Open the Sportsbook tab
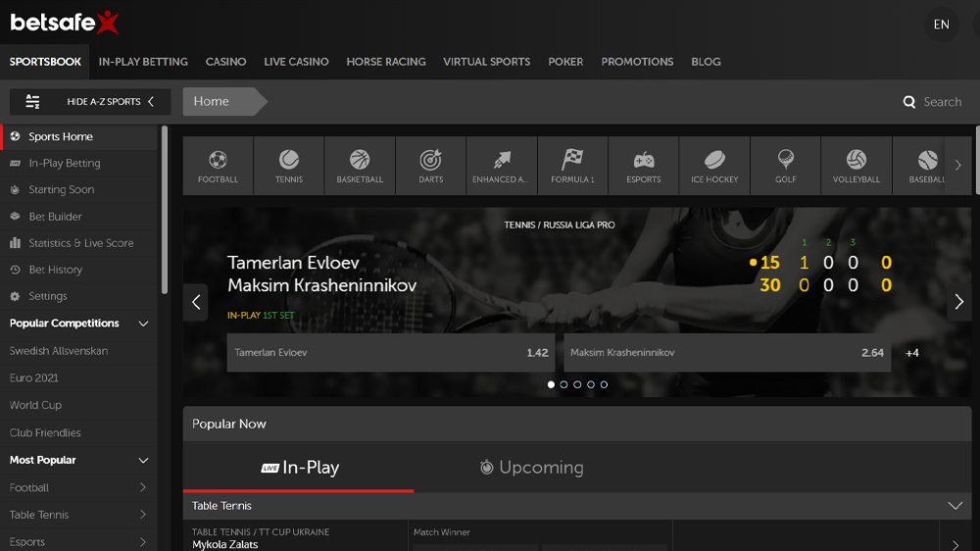980x551 pixels. coord(45,62)
